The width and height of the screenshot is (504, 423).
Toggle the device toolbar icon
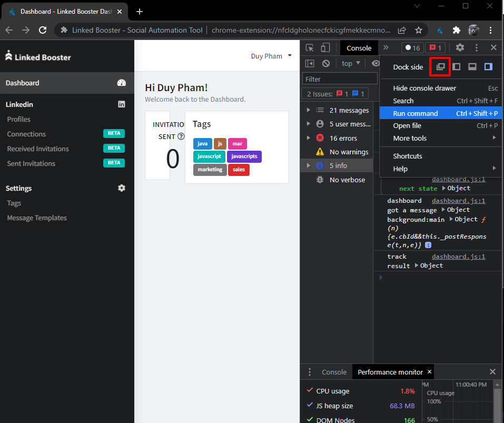325,48
